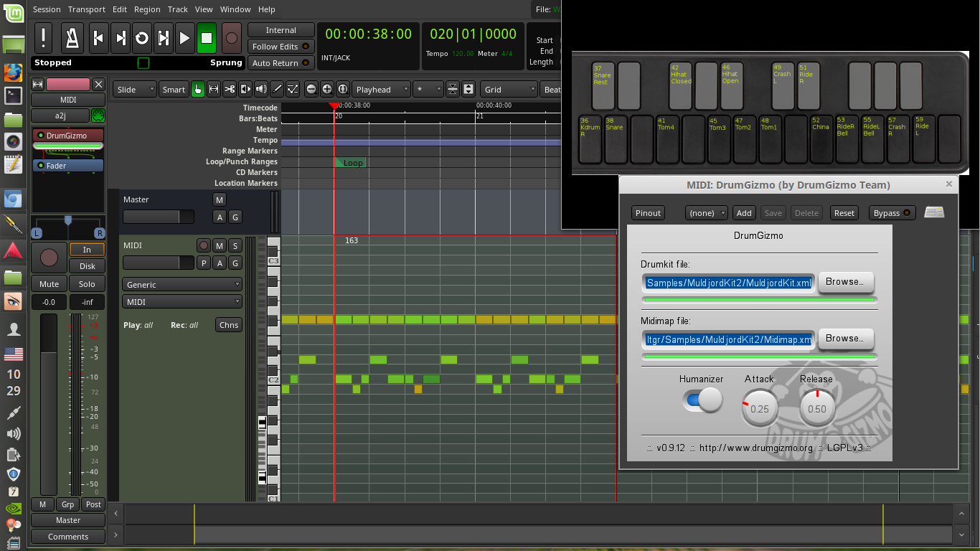Play the selected range
Screen dimensions: 980x551
[x=164, y=37]
